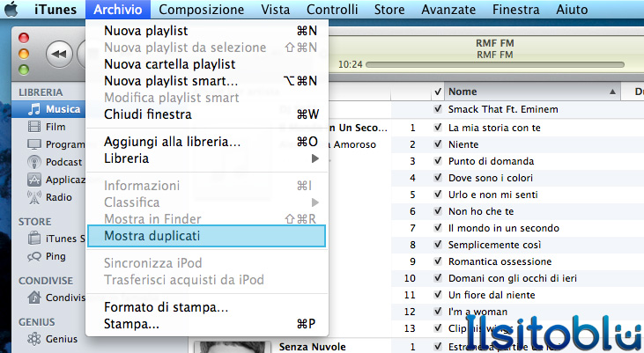644x353 pixels.
Task: Click the Senza Nuvole album title
Action: [312, 347]
